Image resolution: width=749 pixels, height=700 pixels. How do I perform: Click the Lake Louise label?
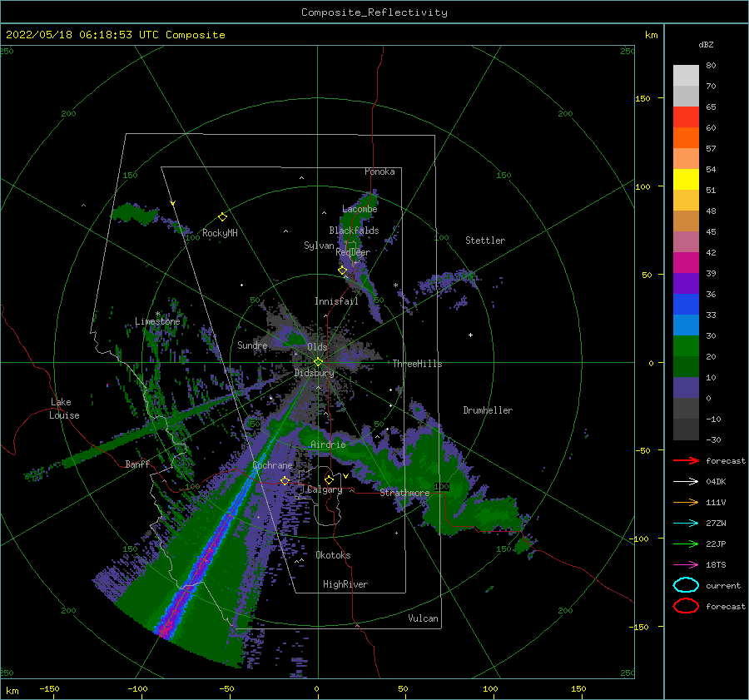(x=64, y=409)
